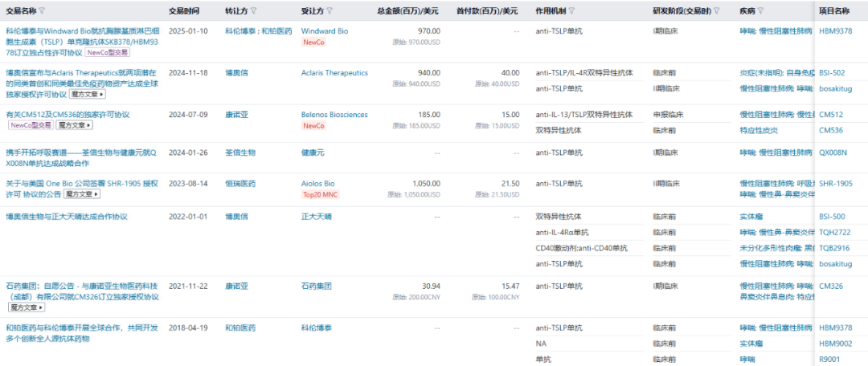Click 魔方文章 button in Aclaris Therapeutics deal row
868x366 pixels.
click(87, 94)
